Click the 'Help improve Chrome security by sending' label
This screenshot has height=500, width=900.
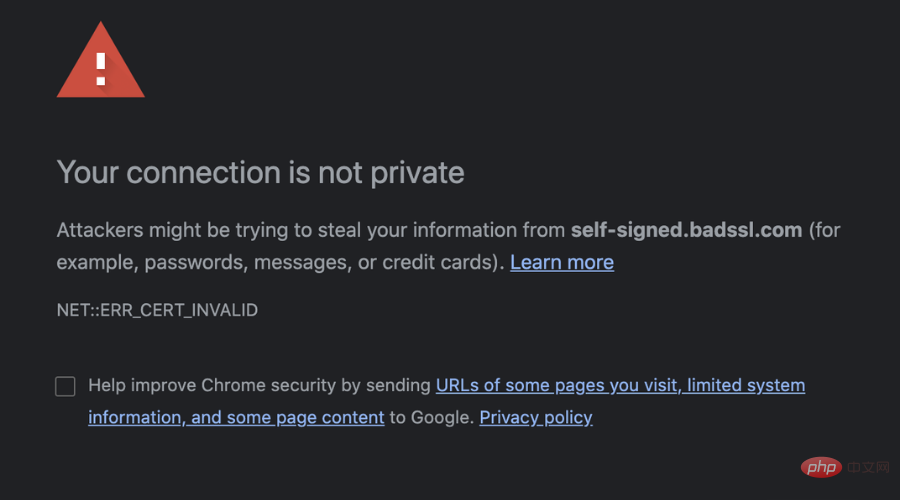click(259, 385)
